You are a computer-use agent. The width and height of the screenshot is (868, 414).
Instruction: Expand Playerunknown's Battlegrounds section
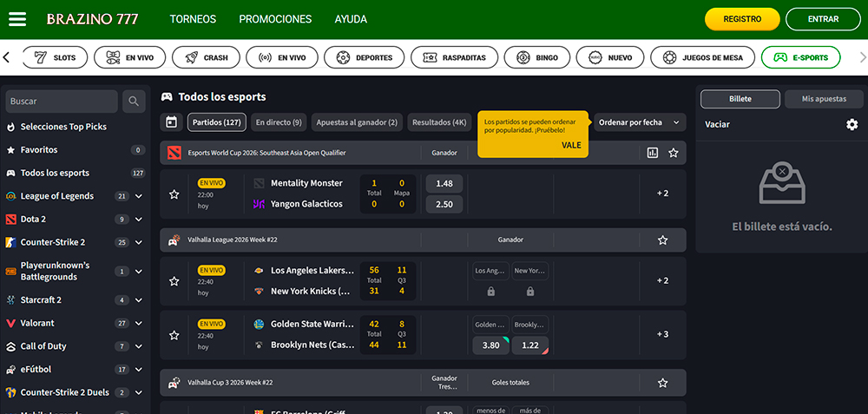[x=138, y=272]
